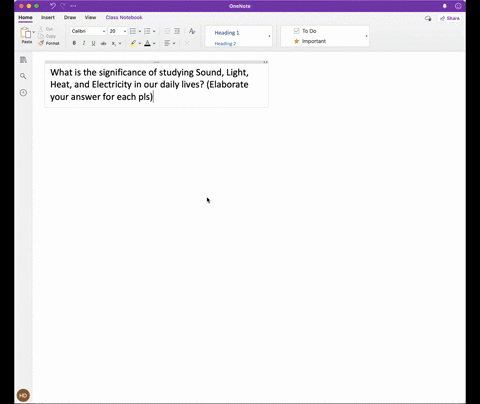This screenshot has width=480, height=404.
Task: Click the strikethrough formatting icon
Action: coord(103,43)
